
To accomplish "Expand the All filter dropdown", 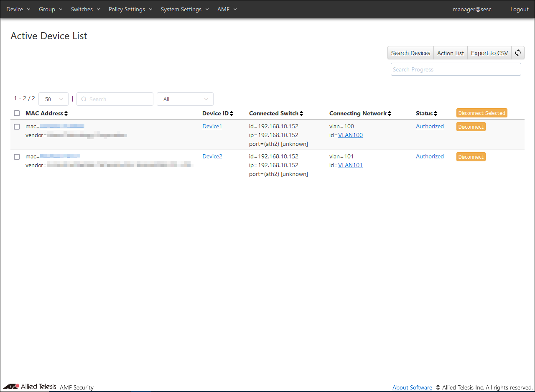I will [185, 99].
